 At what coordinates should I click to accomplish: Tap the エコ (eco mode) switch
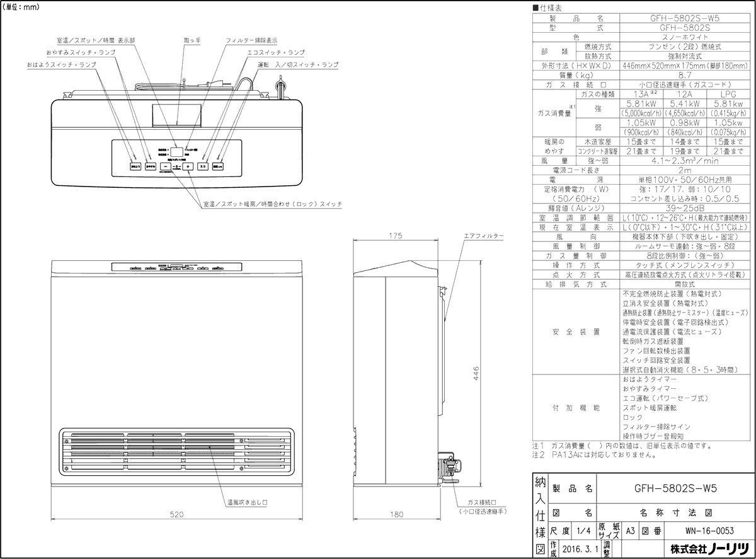click(203, 167)
